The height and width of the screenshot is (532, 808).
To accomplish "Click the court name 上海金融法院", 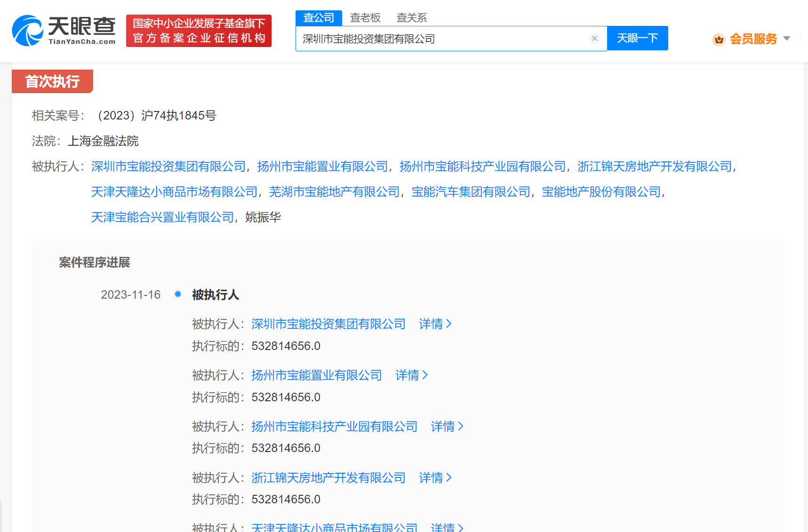I will pos(103,141).
